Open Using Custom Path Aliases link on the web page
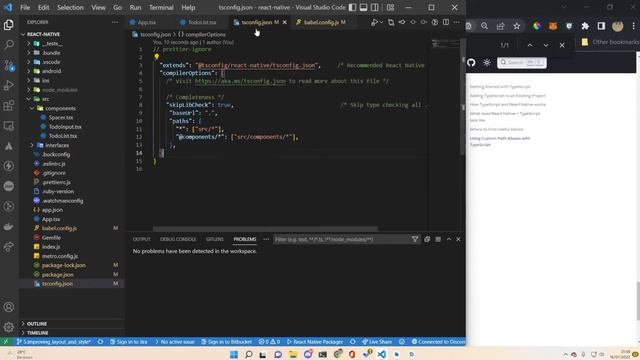This screenshot has height=360, width=640. (x=500, y=141)
